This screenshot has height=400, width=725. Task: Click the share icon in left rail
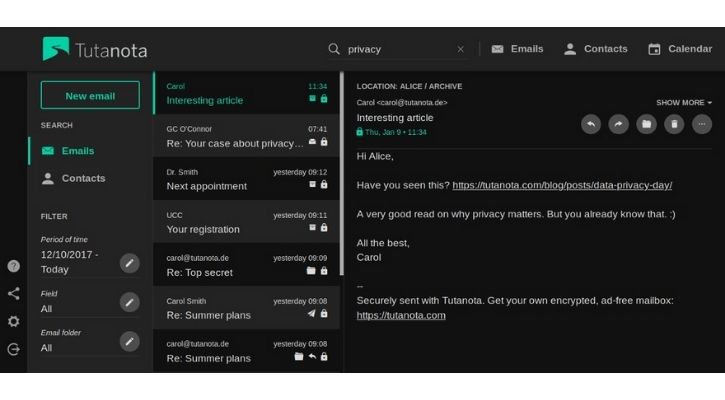13,294
